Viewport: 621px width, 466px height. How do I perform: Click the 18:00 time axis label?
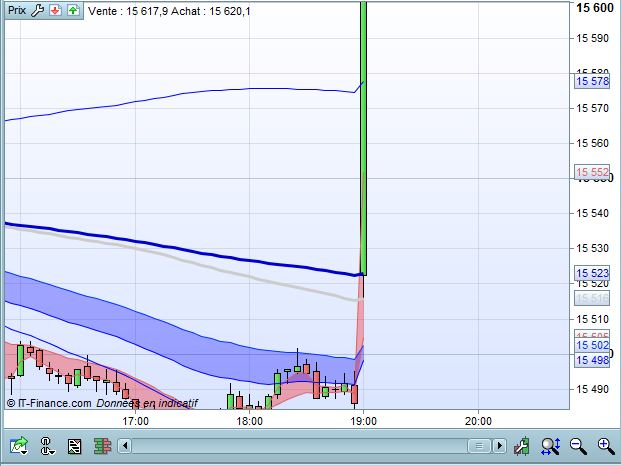click(x=250, y=421)
